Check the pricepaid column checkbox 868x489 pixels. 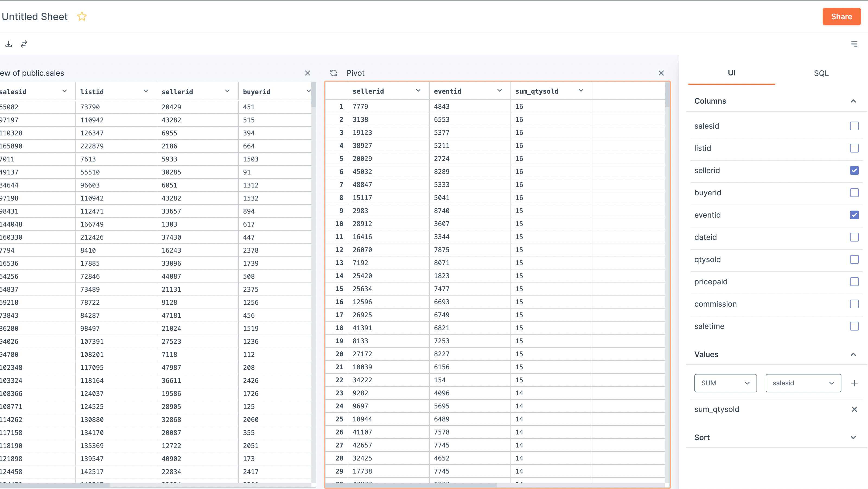pyautogui.click(x=854, y=282)
